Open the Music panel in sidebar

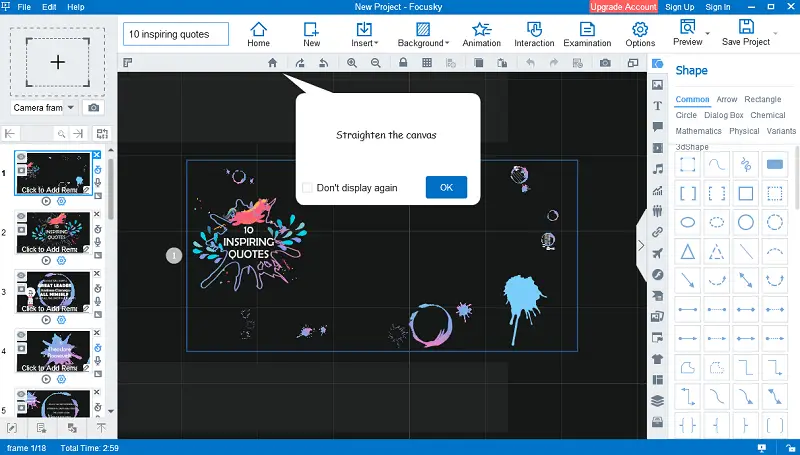coord(658,169)
